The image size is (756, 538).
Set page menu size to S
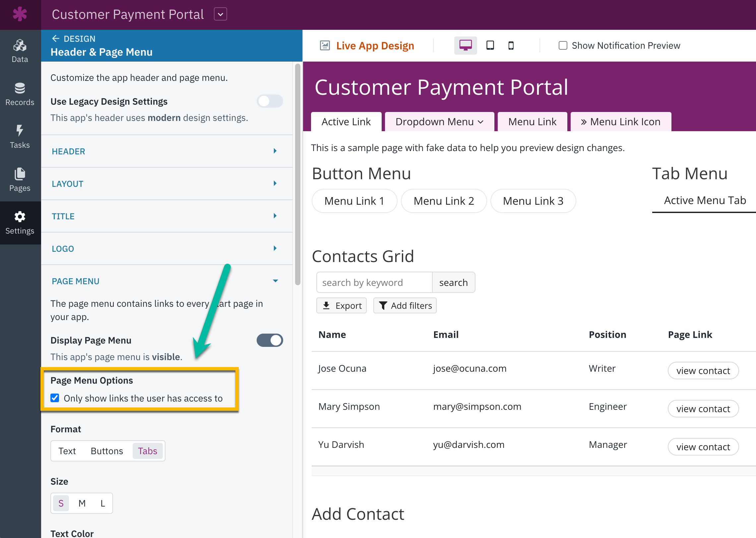[x=61, y=503]
